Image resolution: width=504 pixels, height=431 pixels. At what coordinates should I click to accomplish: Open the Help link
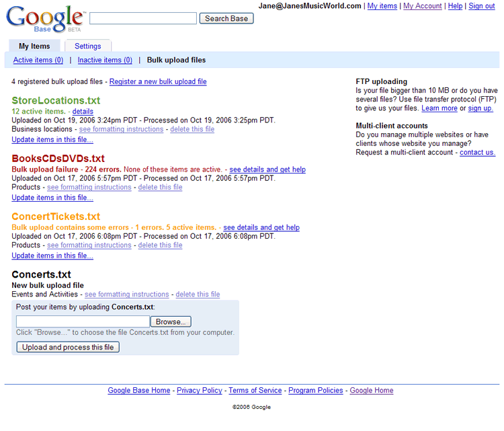pos(455,6)
